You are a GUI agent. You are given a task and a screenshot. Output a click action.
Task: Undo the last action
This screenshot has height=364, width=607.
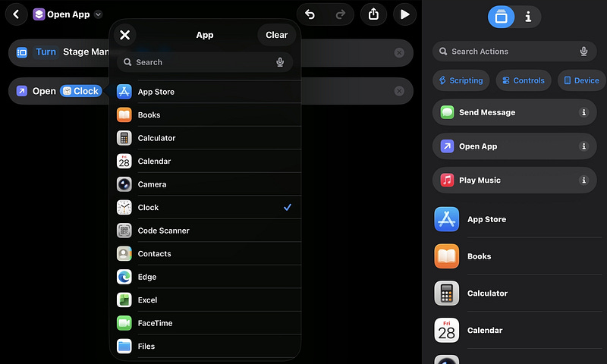[310, 14]
